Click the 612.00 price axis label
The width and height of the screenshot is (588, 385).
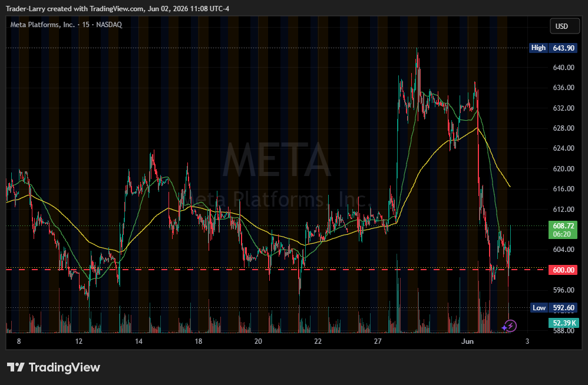(x=564, y=209)
